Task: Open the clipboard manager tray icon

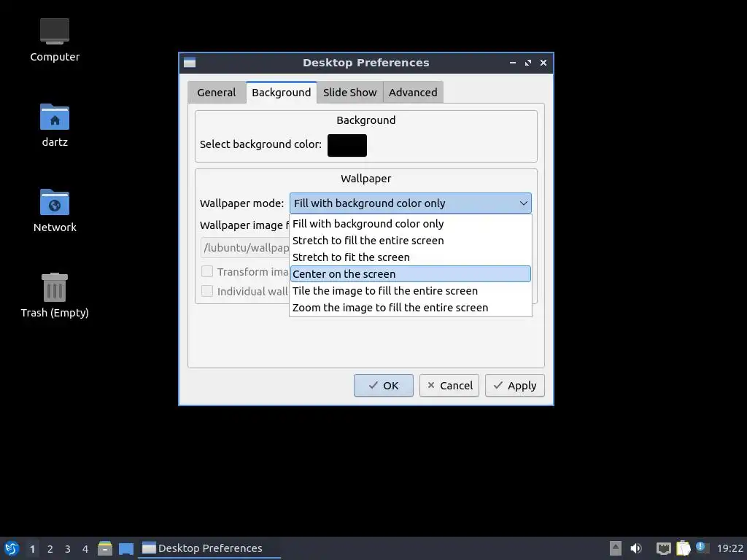Action: (683, 548)
